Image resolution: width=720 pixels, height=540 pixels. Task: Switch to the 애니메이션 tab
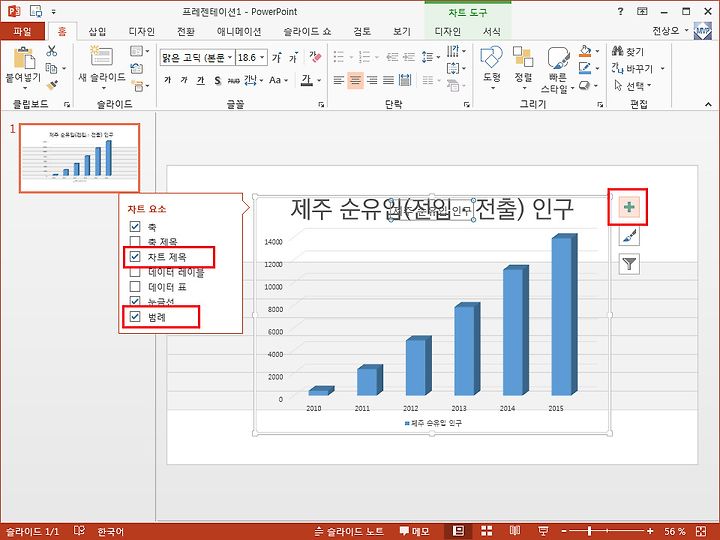(239, 31)
